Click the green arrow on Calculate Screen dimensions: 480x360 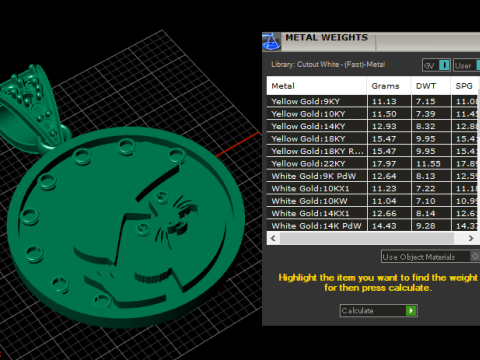pos(411,311)
